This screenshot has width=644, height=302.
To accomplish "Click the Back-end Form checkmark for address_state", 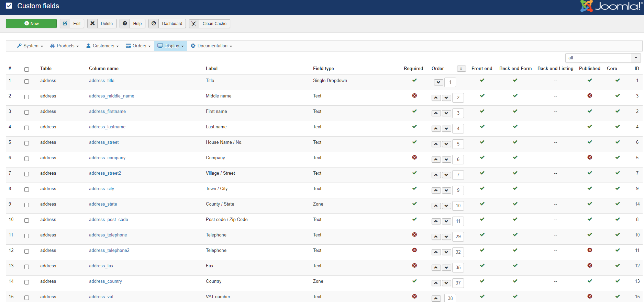I will click(515, 204).
